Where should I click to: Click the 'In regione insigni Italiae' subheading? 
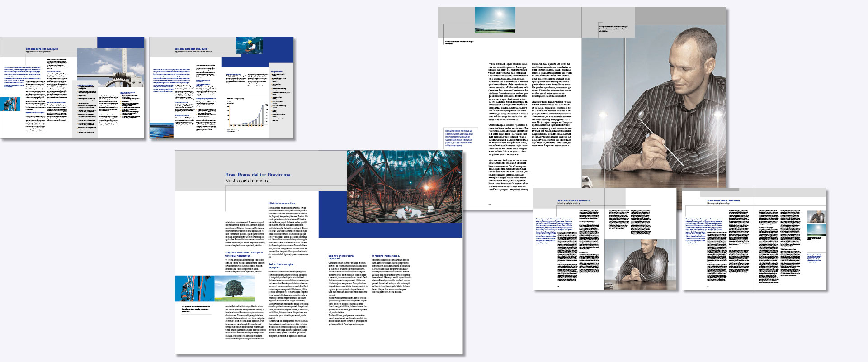tap(386, 256)
